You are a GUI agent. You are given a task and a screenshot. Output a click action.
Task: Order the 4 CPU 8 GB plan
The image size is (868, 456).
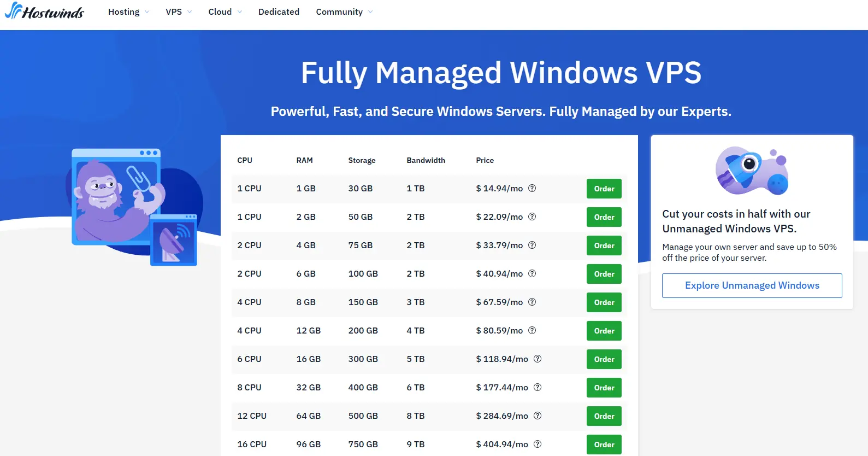pos(604,302)
